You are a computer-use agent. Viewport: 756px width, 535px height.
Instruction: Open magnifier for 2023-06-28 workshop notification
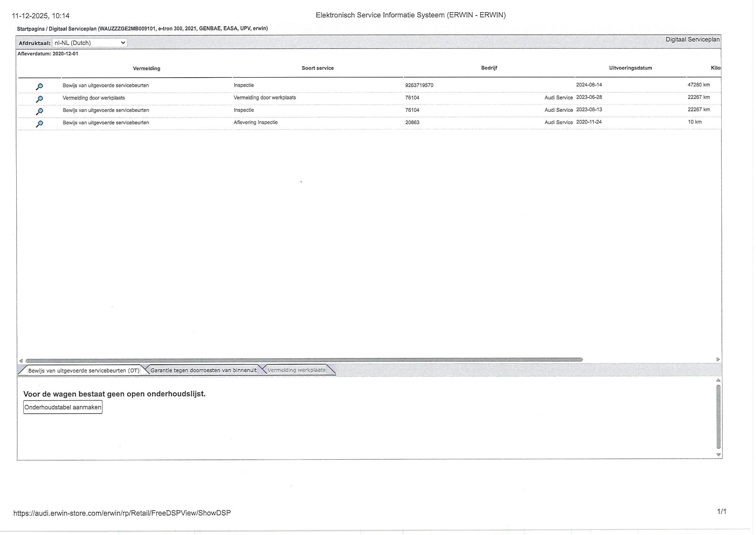[x=39, y=99]
